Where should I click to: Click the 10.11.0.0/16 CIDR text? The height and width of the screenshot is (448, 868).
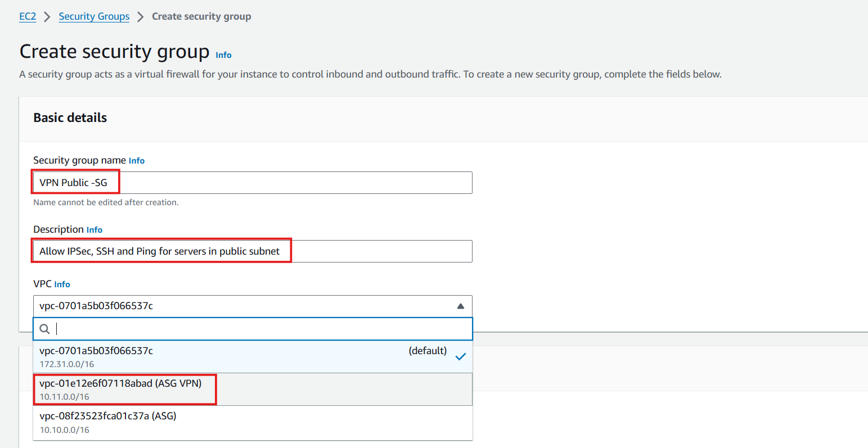click(x=64, y=397)
